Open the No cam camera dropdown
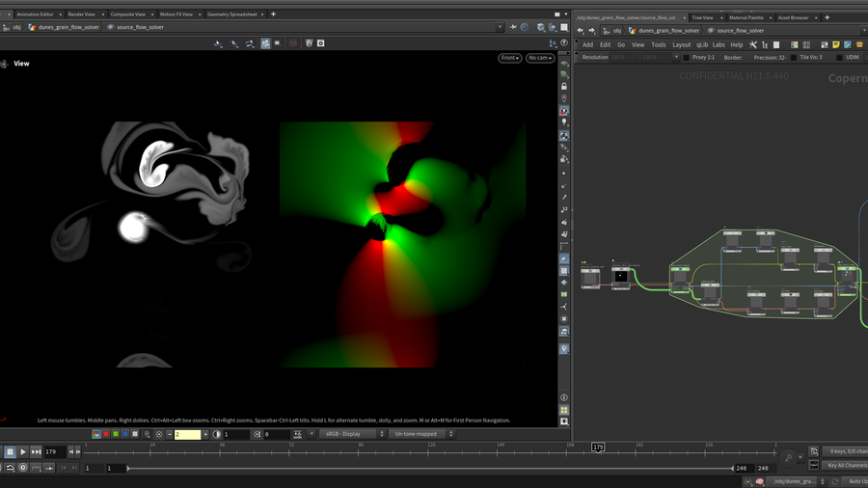The height and width of the screenshot is (488, 868). [539, 58]
